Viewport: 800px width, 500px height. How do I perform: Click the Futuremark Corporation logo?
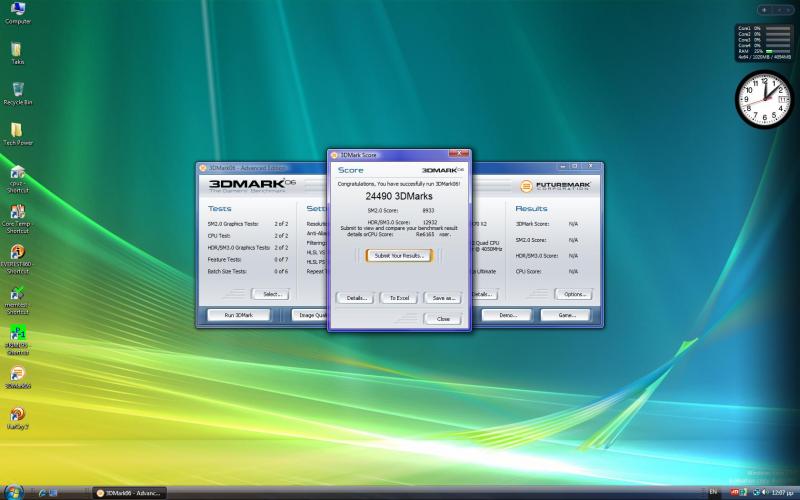[555, 186]
